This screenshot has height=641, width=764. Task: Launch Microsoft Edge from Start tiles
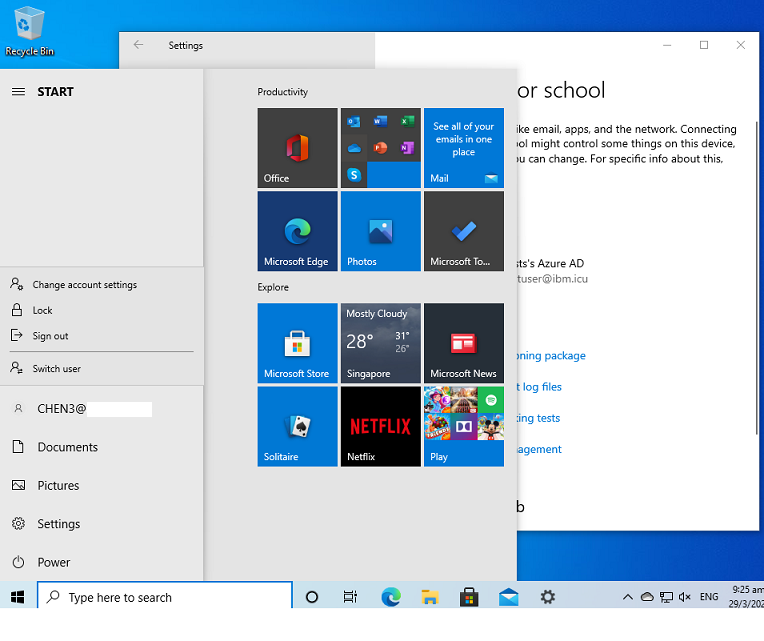click(297, 231)
